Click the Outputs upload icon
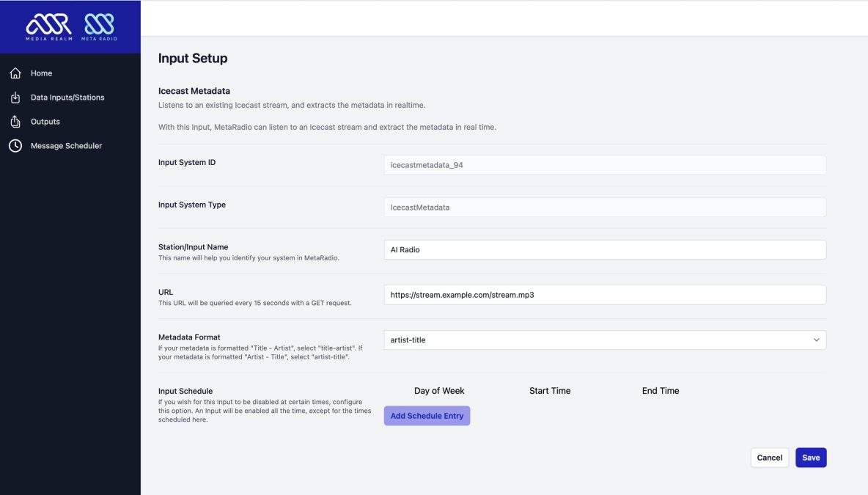This screenshot has width=868, height=495. pyautogui.click(x=15, y=122)
